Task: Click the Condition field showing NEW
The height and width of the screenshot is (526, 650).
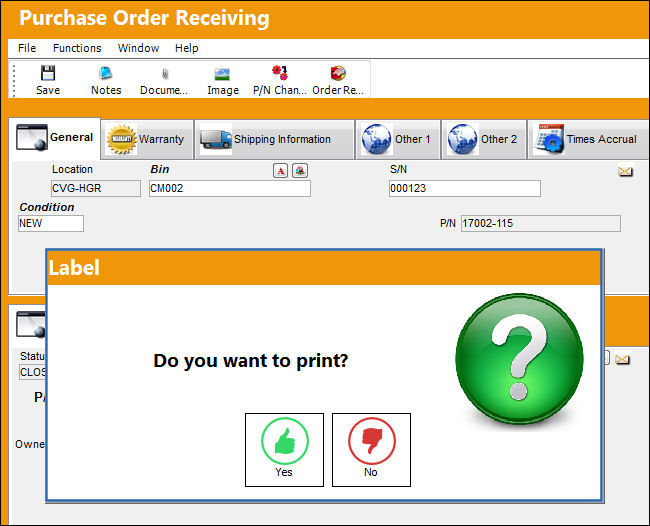Action: click(x=51, y=223)
